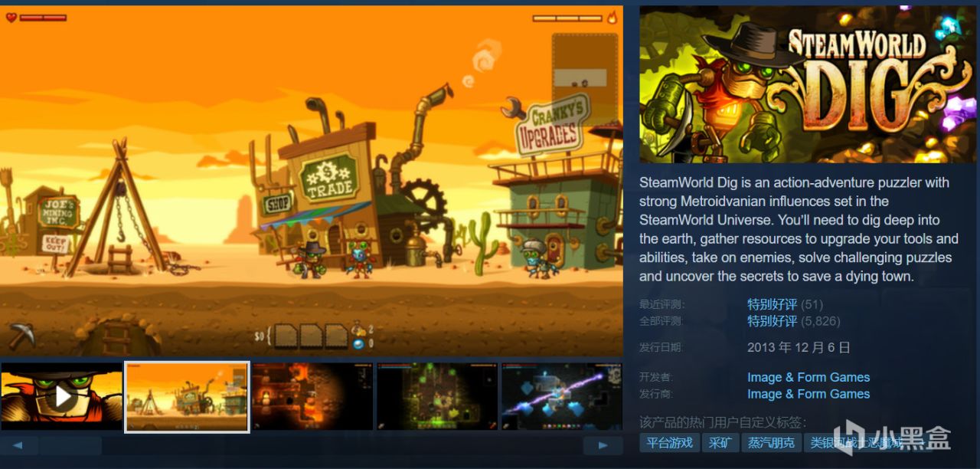The image size is (980, 469).
Task: Select the 平台游戏 tag
Action: click(669, 443)
